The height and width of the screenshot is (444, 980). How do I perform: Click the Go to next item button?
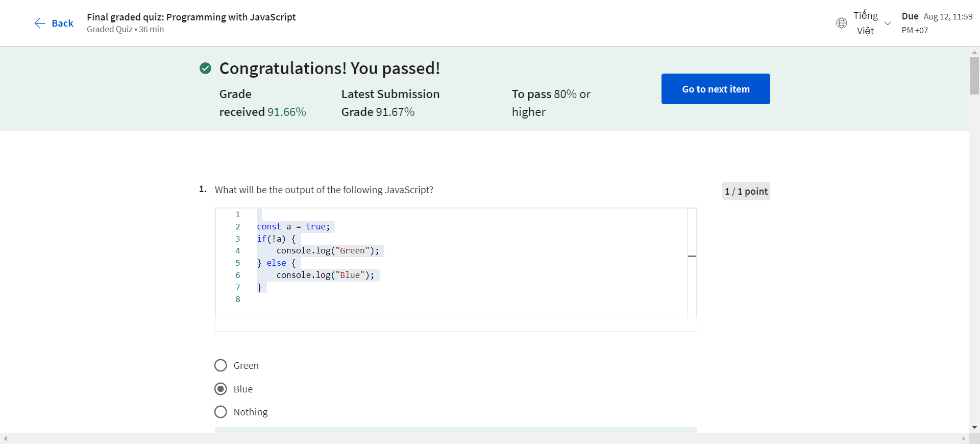716,89
